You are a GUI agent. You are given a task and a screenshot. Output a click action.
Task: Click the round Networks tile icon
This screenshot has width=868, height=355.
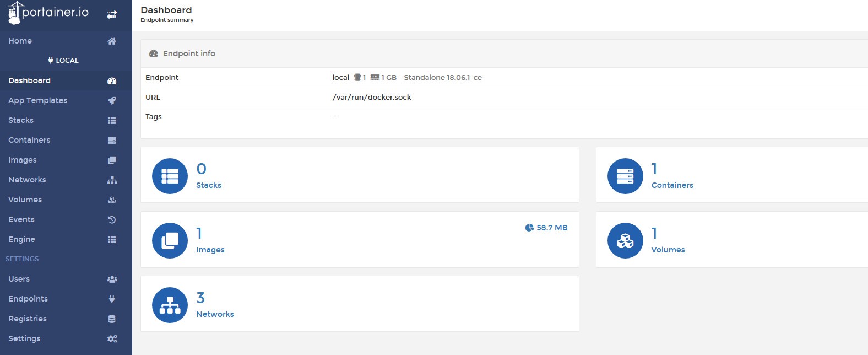pos(170,305)
